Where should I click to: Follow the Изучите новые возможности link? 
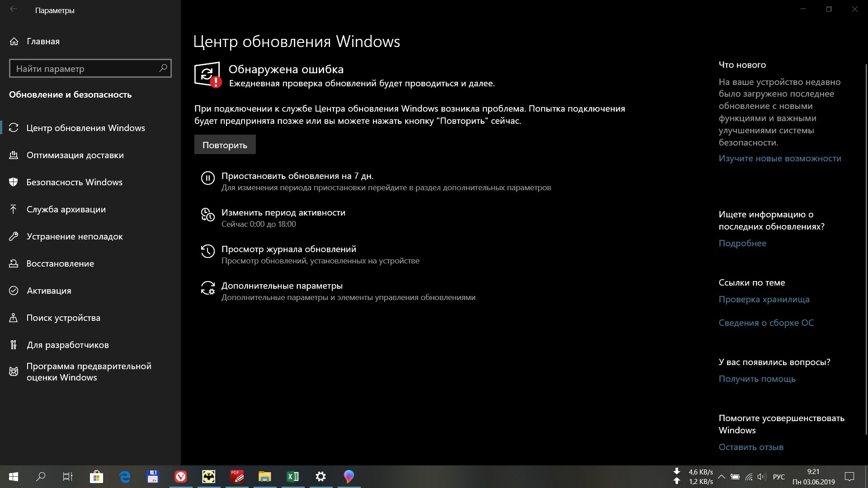[x=780, y=158]
